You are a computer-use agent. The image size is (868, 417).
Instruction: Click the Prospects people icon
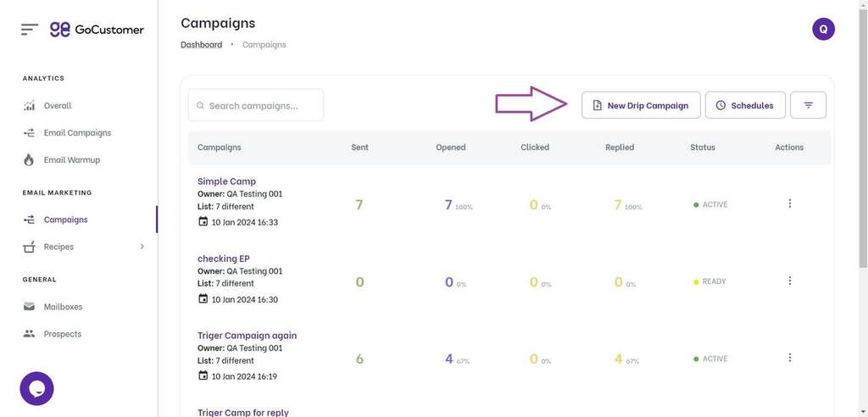30,334
